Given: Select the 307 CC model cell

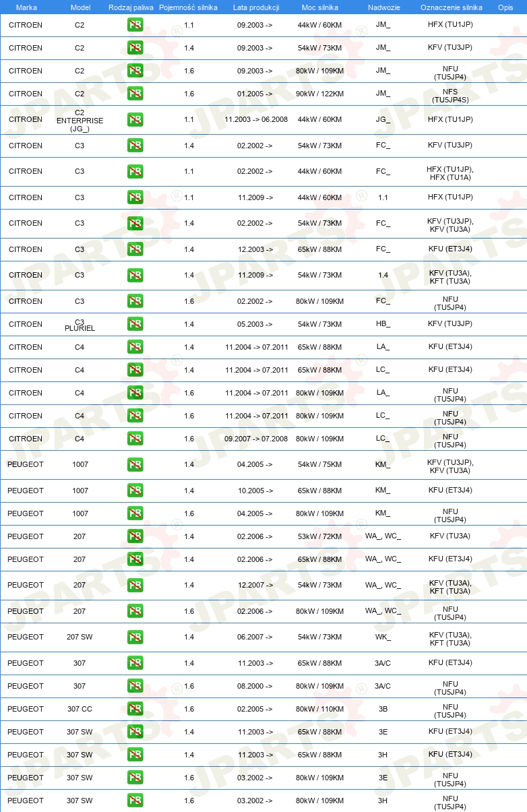Looking at the screenshot, I should point(80,709).
